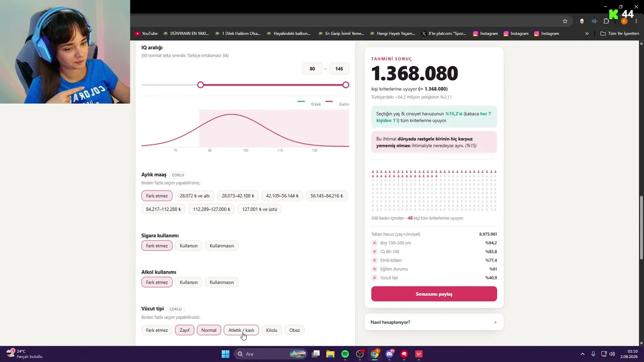Image resolution: width=644 pixels, height=362 pixels.
Task: Select salary range 56.145–84.216 ₺
Action: pyautogui.click(x=327, y=196)
